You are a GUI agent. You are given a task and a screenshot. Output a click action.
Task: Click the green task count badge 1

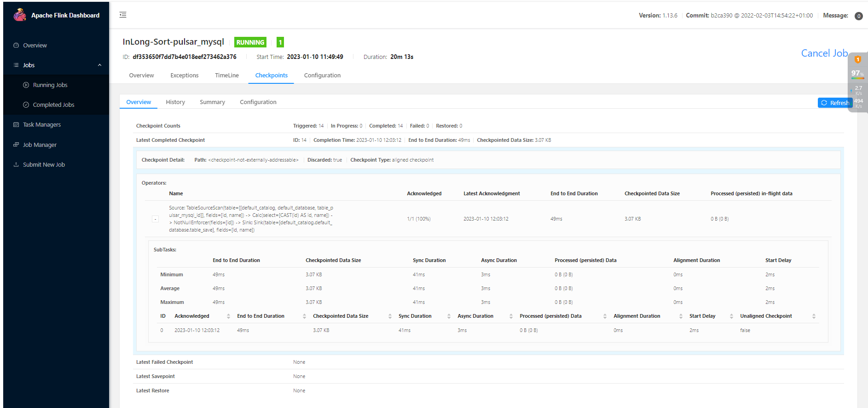point(280,42)
